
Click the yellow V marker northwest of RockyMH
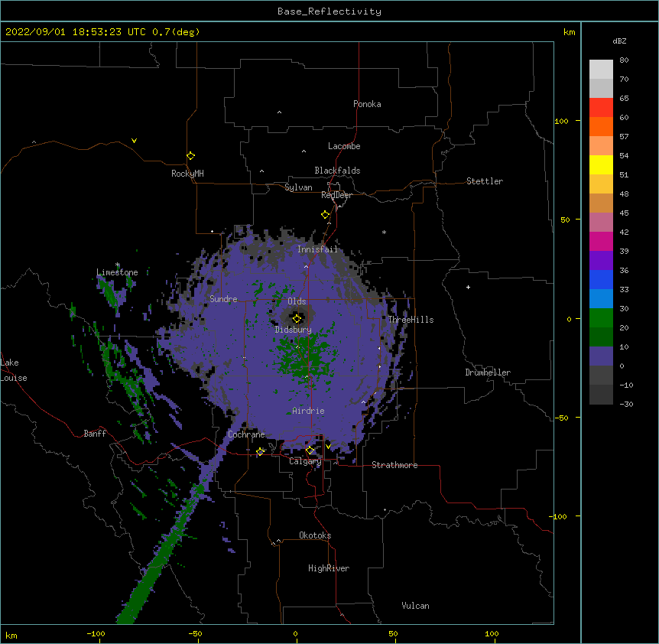(x=134, y=141)
